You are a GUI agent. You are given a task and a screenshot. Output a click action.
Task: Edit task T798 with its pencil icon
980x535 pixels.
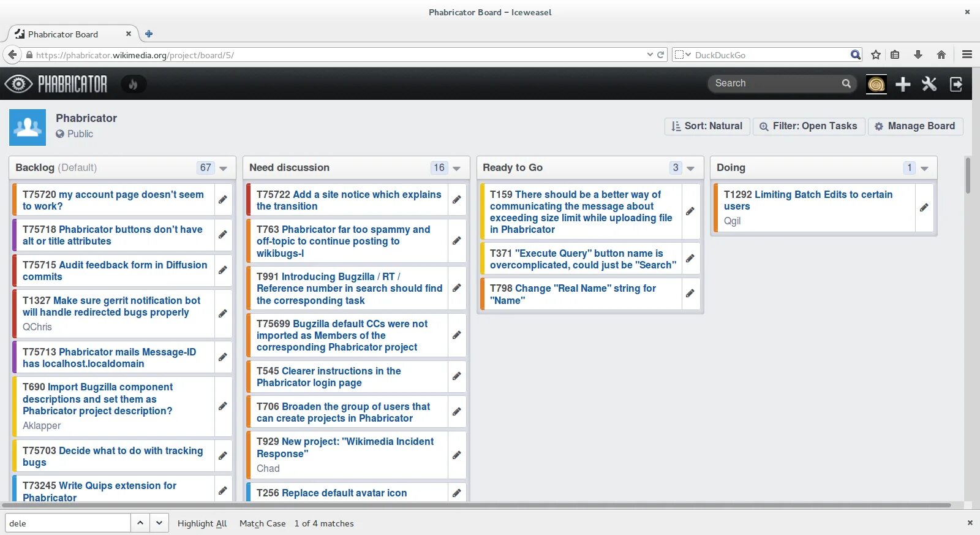coord(690,294)
